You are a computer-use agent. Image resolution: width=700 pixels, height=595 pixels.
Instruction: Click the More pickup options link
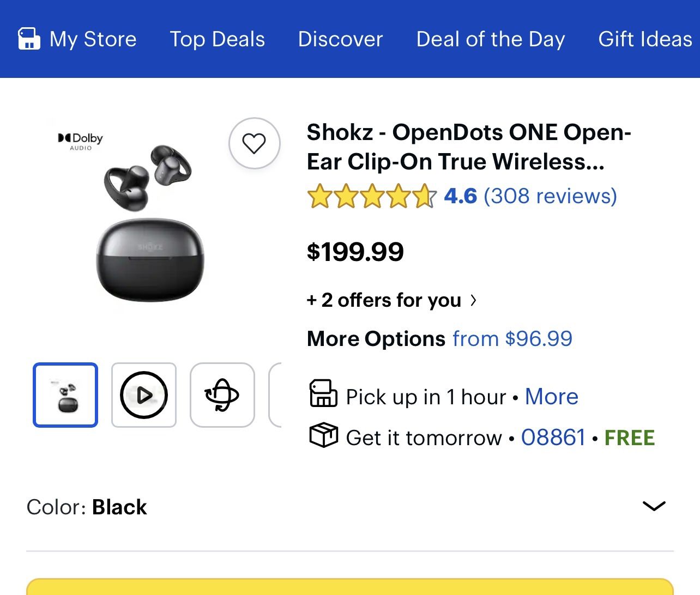551,397
